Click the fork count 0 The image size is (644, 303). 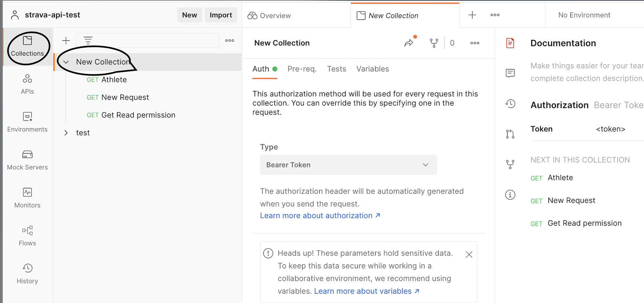point(452,43)
